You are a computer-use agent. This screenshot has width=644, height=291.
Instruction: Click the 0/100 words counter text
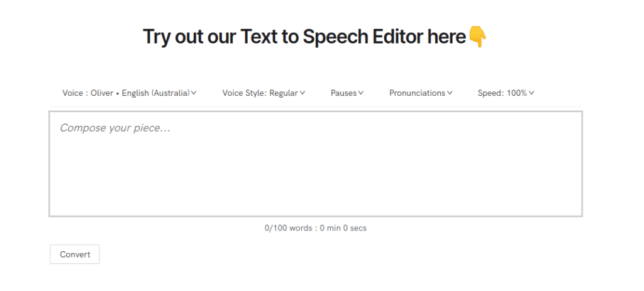pos(316,227)
